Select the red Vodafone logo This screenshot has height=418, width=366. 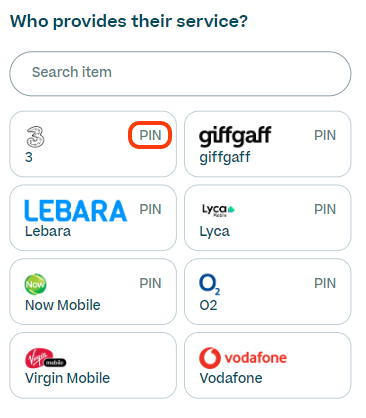(243, 358)
